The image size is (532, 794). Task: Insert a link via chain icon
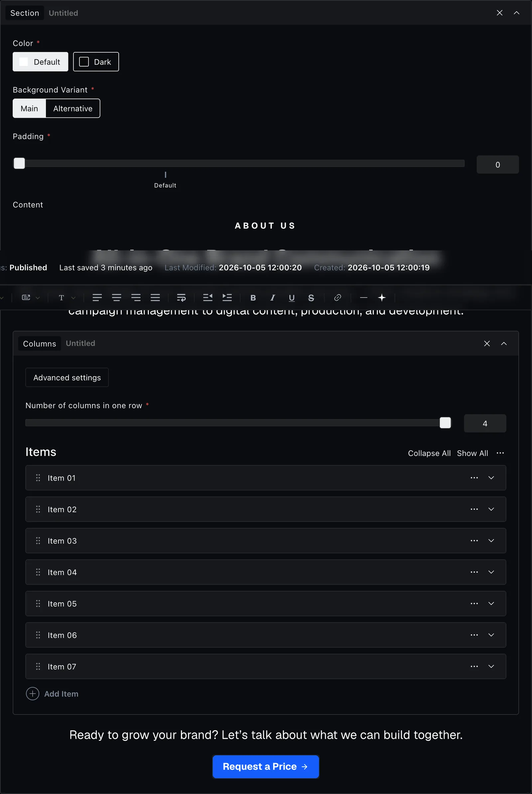337,298
